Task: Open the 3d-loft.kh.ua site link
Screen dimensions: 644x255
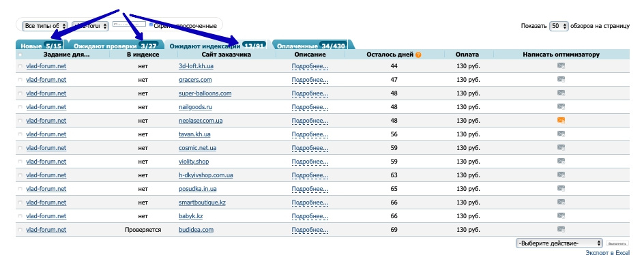Action: coord(196,66)
